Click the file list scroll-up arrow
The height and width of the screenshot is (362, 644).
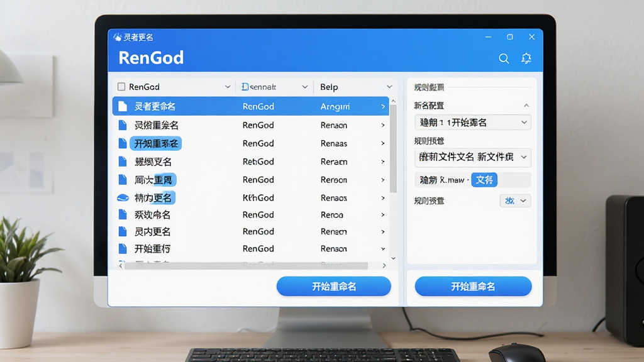click(x=394, y=101)
